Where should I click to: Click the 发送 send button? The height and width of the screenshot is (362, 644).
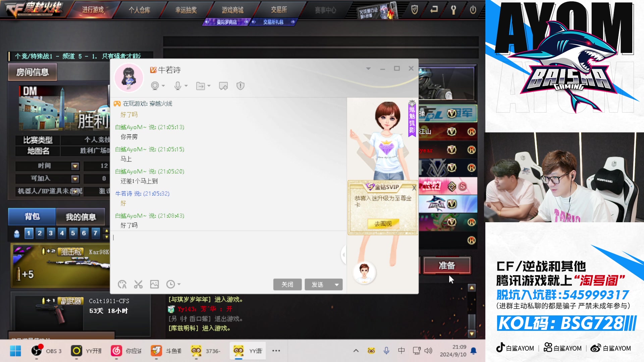(x=318, y=285)
